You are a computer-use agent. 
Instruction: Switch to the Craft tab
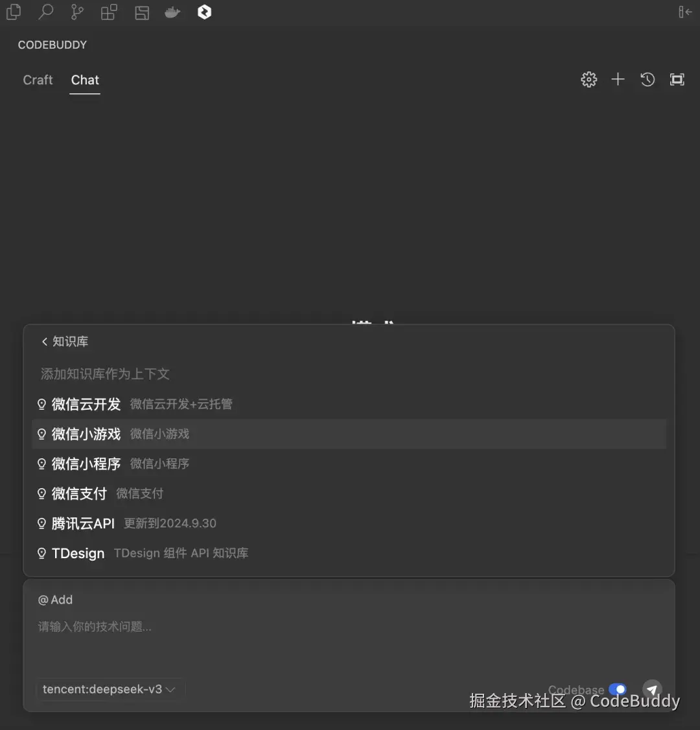pyautogui.click(x=38, y=80)
